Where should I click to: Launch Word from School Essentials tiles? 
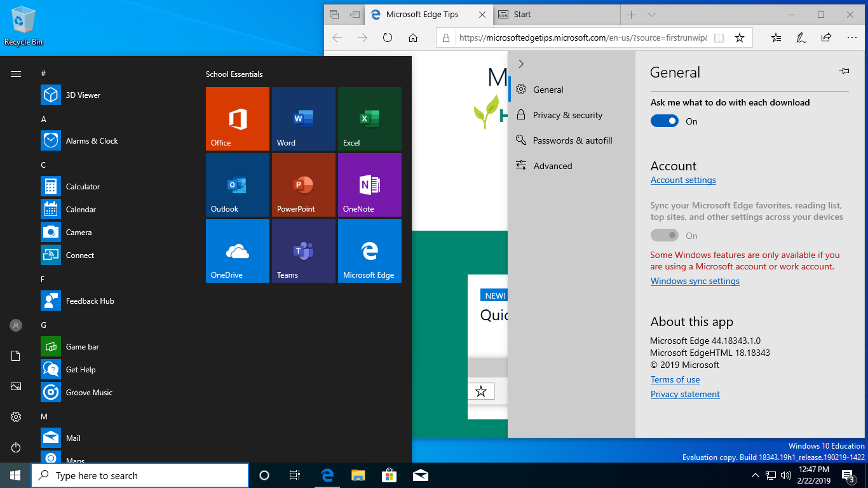(x=304, y=119)
